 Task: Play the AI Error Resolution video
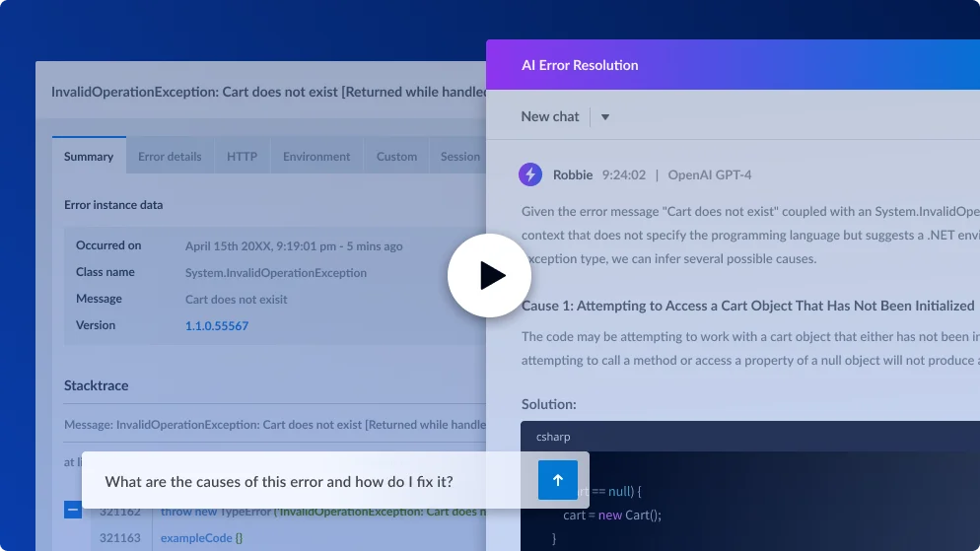(489, 276)
